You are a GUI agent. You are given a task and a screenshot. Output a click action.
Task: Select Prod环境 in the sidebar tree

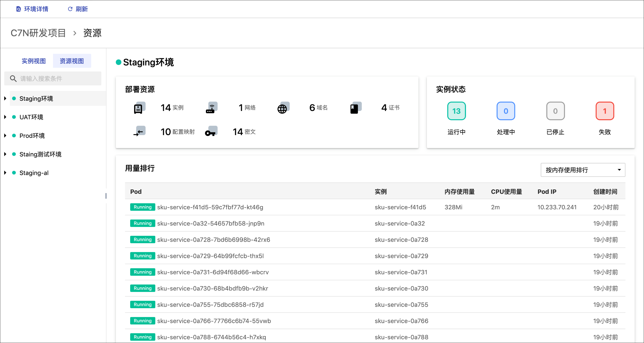pos(32,136)
